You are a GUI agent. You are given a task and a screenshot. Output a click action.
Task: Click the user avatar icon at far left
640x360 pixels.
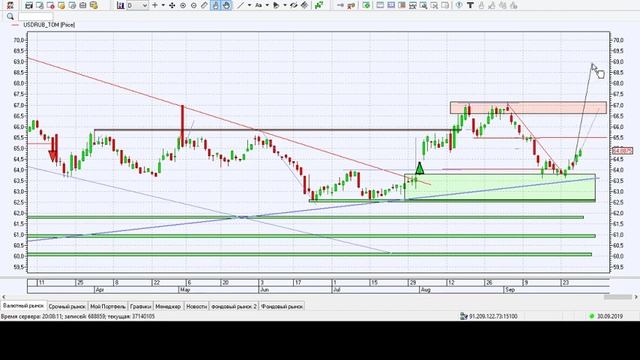click(x=10, y=5)
